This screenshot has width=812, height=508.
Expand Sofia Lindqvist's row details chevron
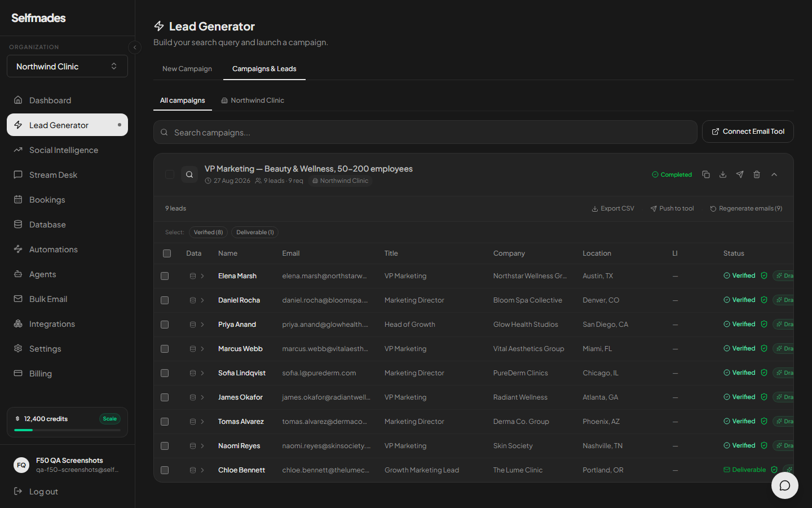tap(202, 373)
